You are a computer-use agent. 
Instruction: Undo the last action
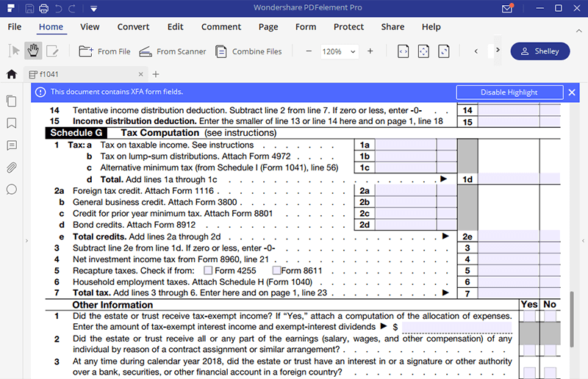59,8
